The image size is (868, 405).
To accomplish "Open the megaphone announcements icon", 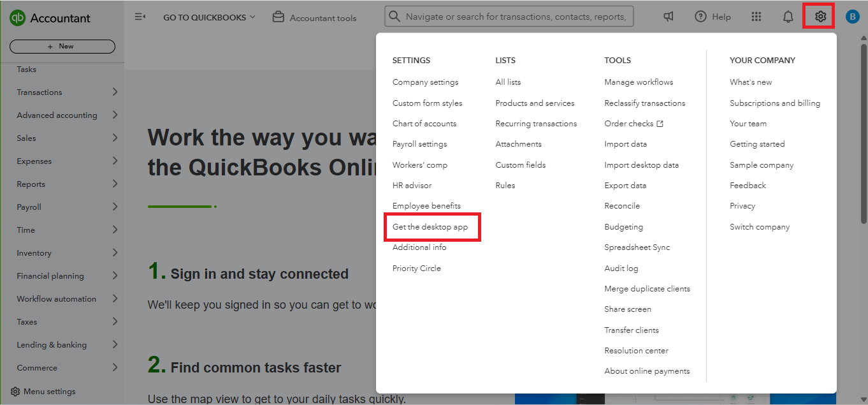I will coord(669,17).
